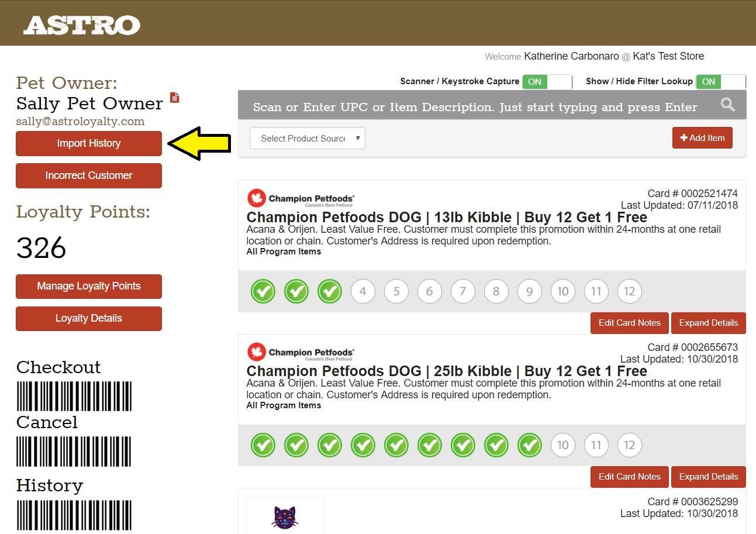Click the 13lb Kibble Buy 12 Get 1 Free title

447,218
